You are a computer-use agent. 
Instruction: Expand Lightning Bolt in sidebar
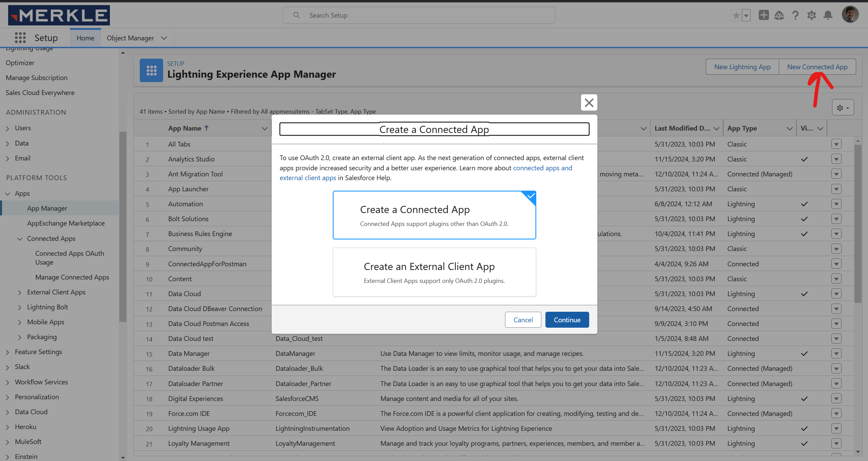[x=20, y=307]
